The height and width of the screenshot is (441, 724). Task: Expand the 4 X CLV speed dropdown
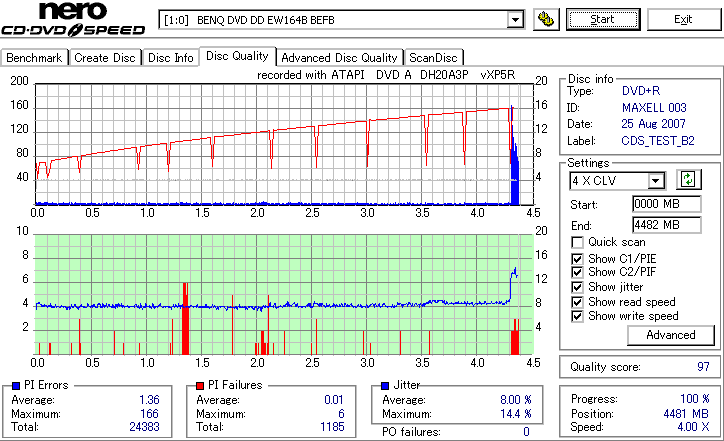(x=656, y=181)
